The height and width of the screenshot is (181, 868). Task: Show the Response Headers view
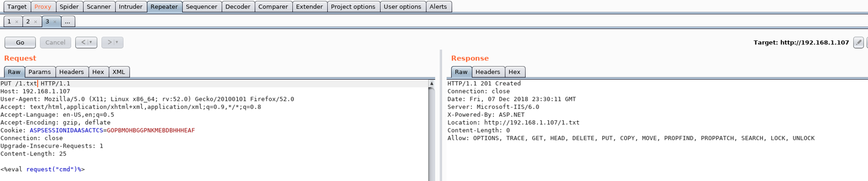[488, 72]
